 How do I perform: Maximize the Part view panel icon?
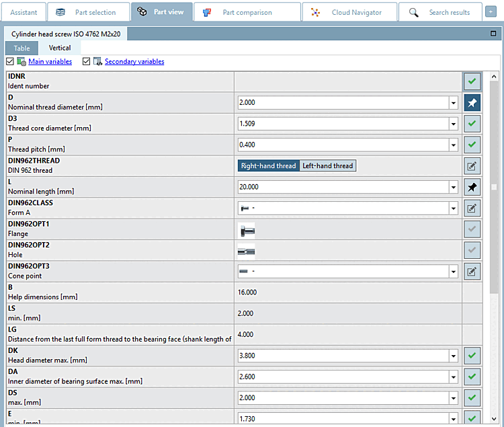tap(493, 34)
